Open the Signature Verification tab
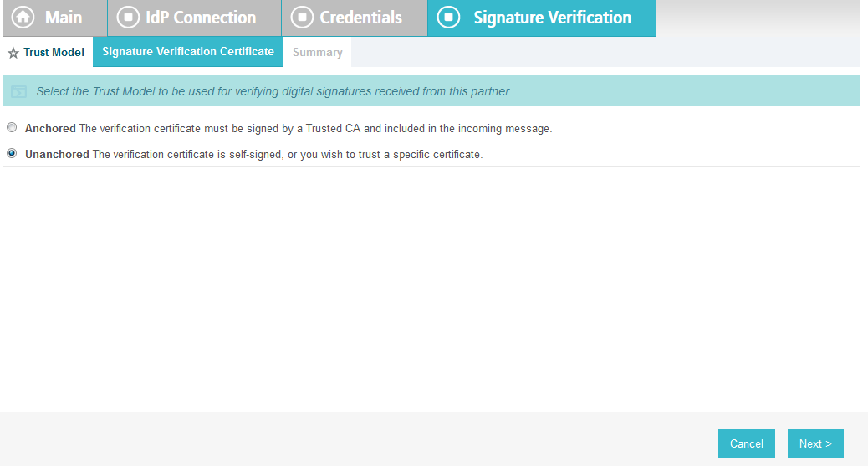The height and width of the screenshot is (466, 868). [x=542, y=18]
